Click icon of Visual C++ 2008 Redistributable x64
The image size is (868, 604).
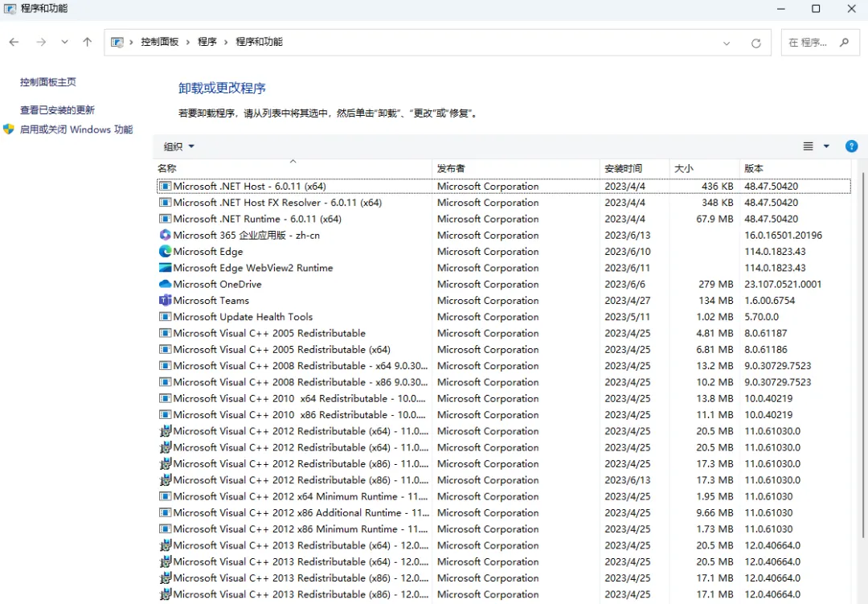pos(165,366)
